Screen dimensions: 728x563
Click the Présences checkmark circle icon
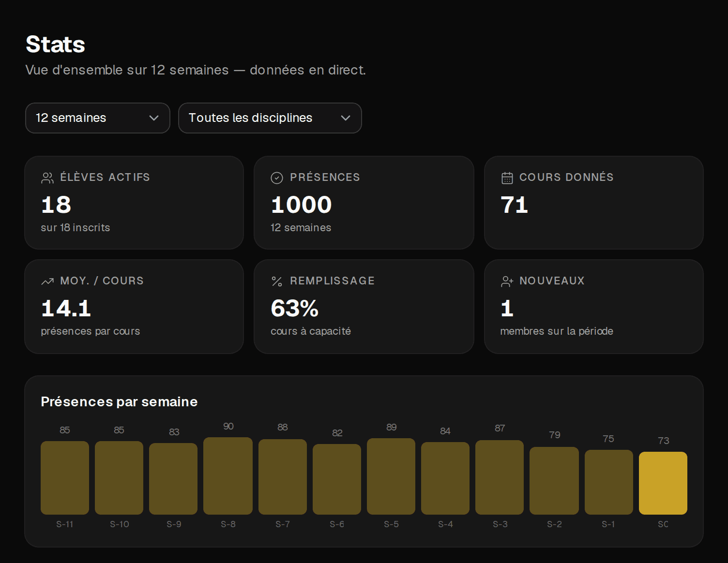point(277,178)
